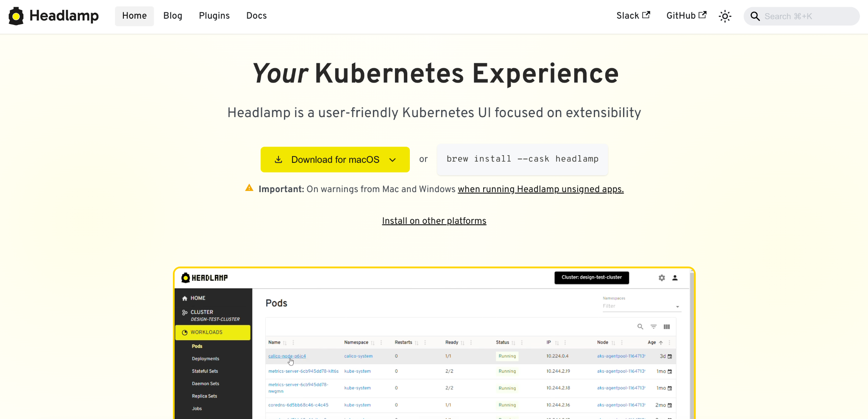This screenshot has height=419, width=868.
Task: Click the Age column ascending arrow icon
Action: coord(661,343)
